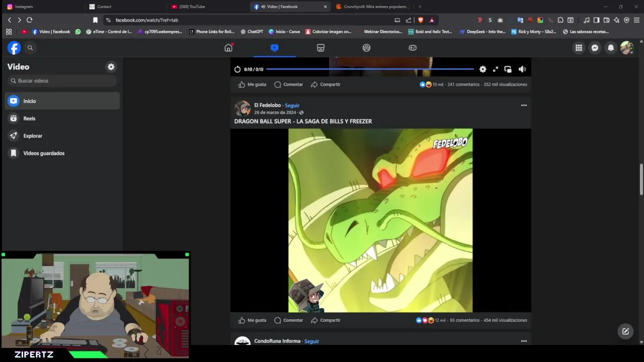
Task: Play the Dragon Ball Super video
Action: tap(380, 220)
